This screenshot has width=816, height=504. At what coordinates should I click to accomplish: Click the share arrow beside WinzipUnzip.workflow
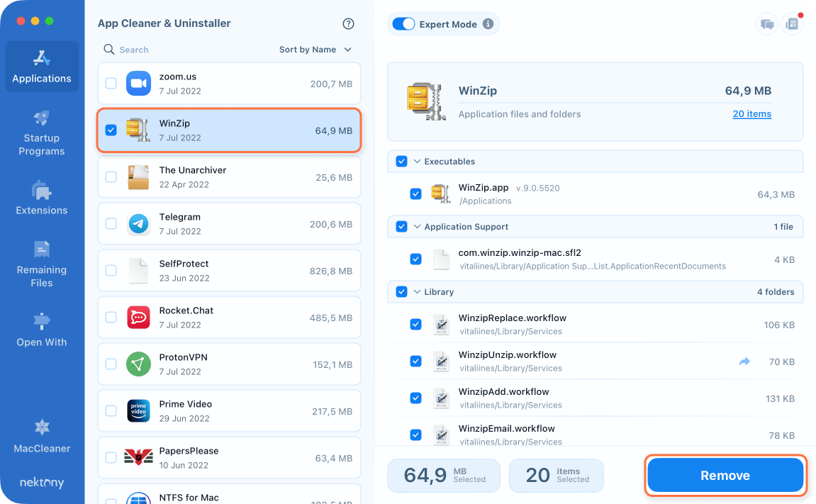click(744, 362)
